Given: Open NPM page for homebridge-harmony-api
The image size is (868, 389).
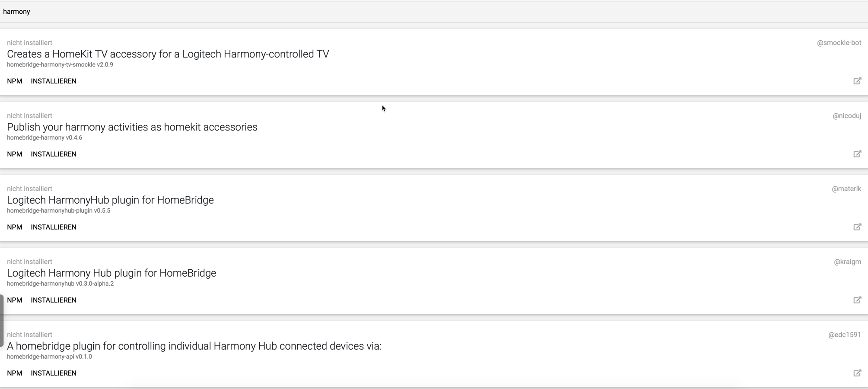Looking at the screenshot, I should [x=15, y=373].
